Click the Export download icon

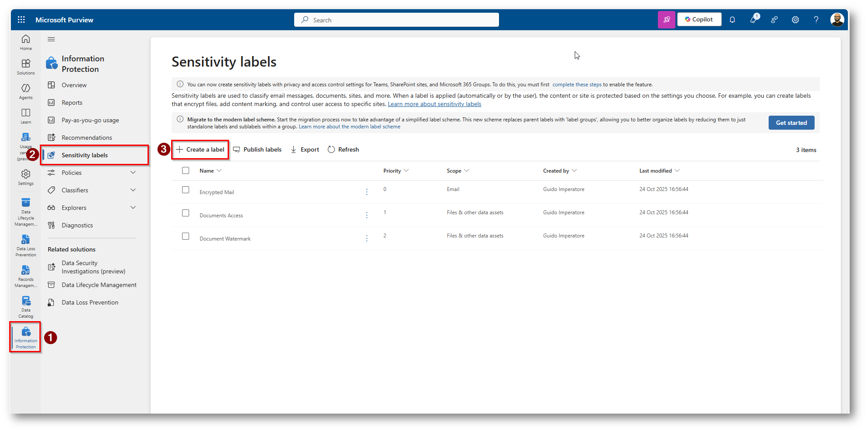click(x=294, y=149)
